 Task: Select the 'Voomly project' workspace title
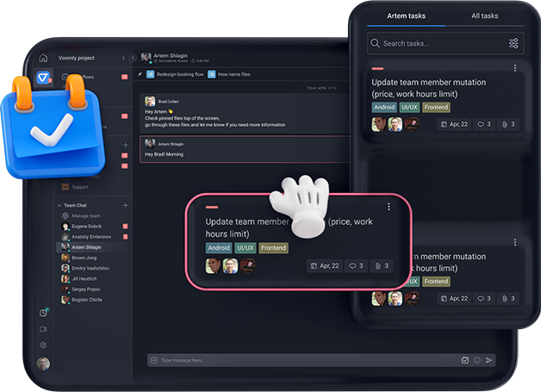click(x=77, y=58)
